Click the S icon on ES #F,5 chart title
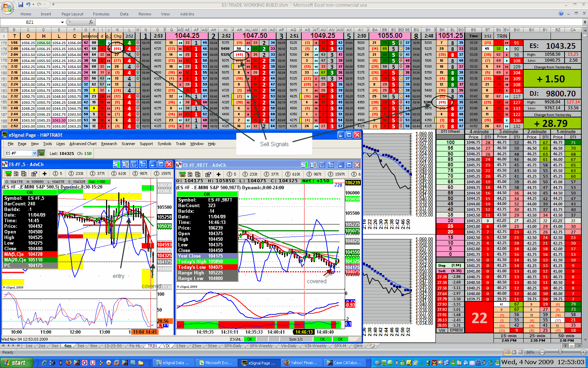 click(x=116, y=164)
